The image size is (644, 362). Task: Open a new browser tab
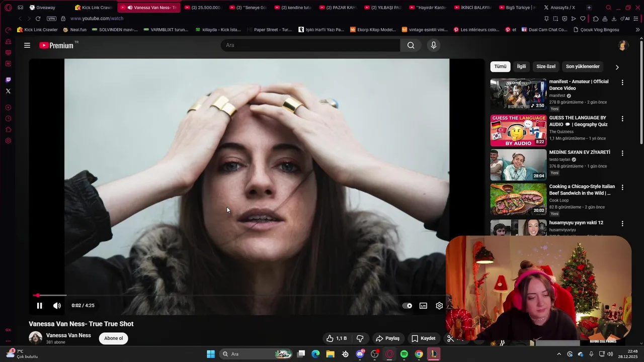589,8
